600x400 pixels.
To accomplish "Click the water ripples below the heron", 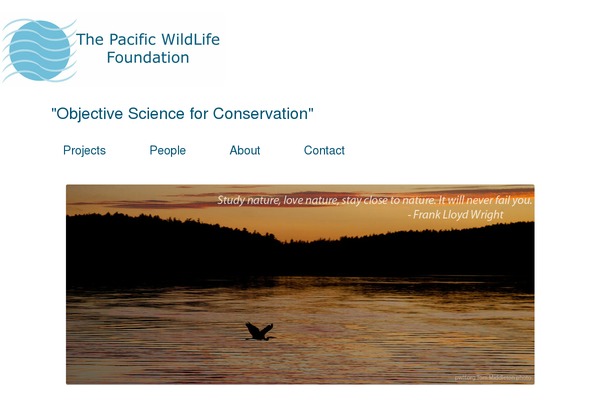I will pos(260,360).
